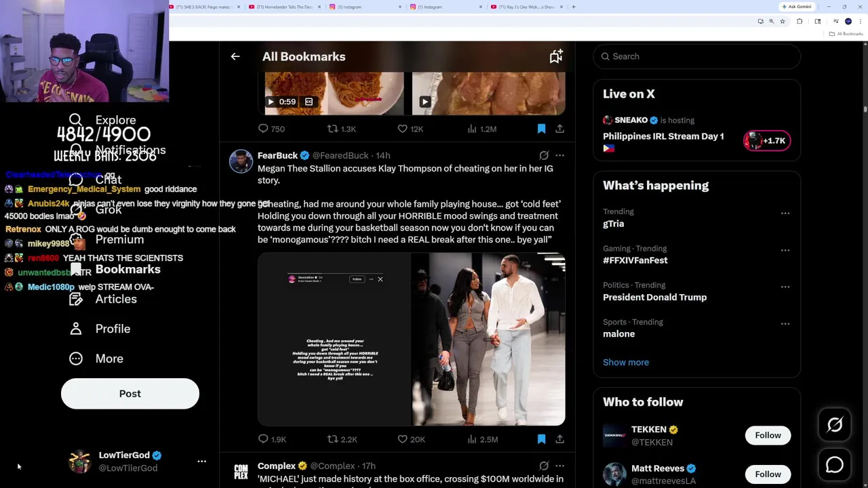Open the browser extensions puzzle icon
Viewport: 868px width, 488px height.
tap(800, 22)
